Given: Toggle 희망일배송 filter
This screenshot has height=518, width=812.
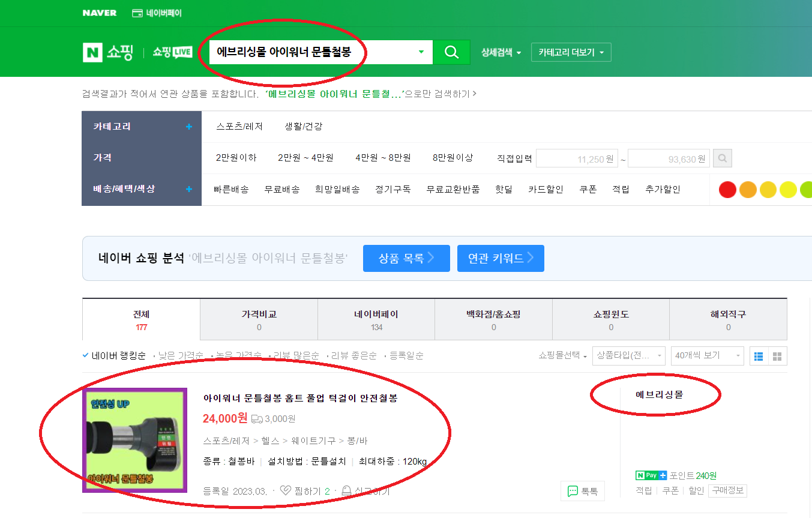Looking at the screenshot, I should [337, 189].
